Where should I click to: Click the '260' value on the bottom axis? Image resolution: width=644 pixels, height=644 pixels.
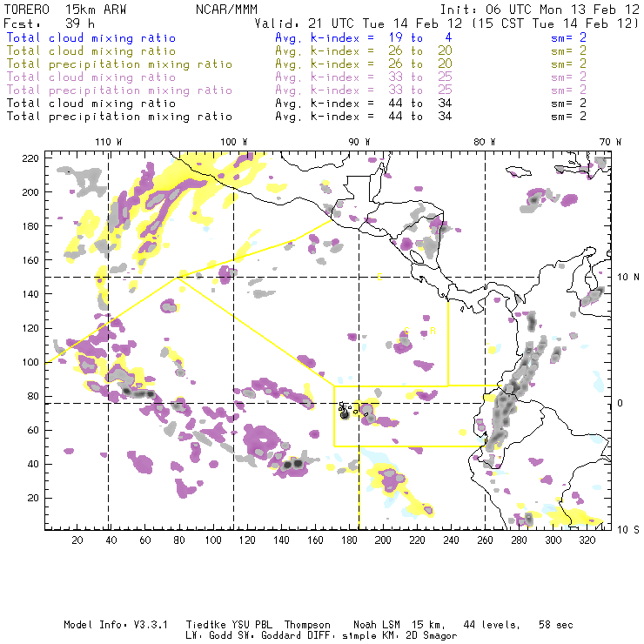(x=485, y=540)
